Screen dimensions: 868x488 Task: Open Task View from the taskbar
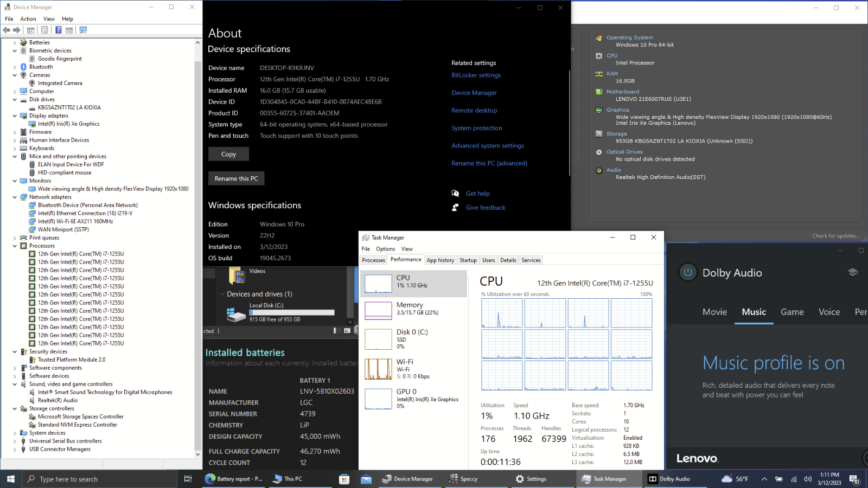[x=188, y=479]
